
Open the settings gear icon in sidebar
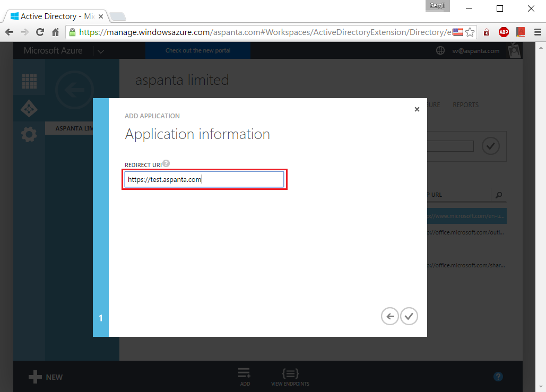tap(29, 134)
